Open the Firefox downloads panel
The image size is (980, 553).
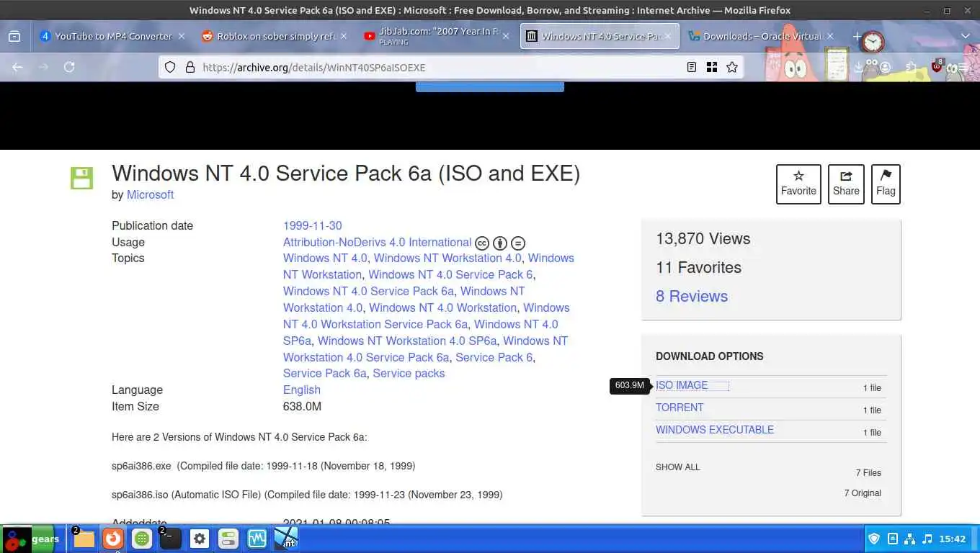[859, 67]
